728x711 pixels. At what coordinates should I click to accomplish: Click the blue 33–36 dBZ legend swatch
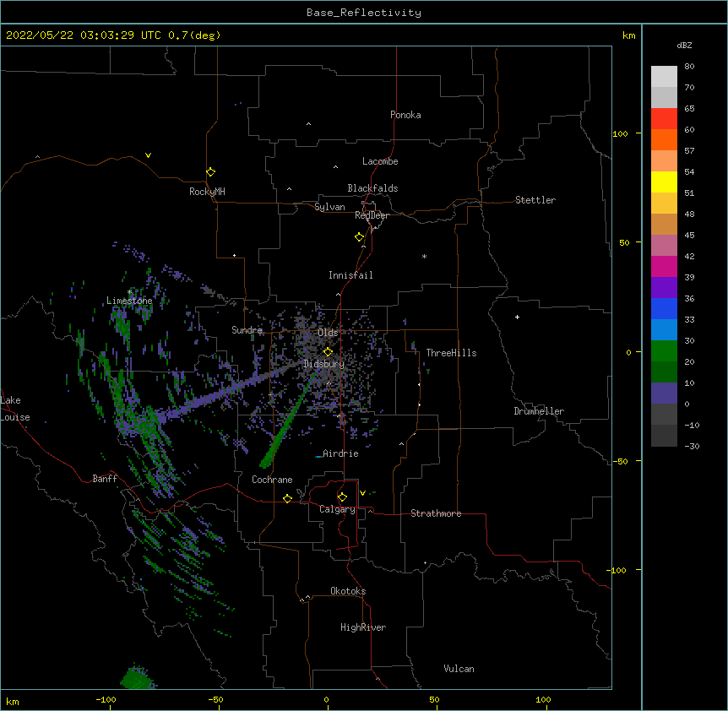point(664,308)
